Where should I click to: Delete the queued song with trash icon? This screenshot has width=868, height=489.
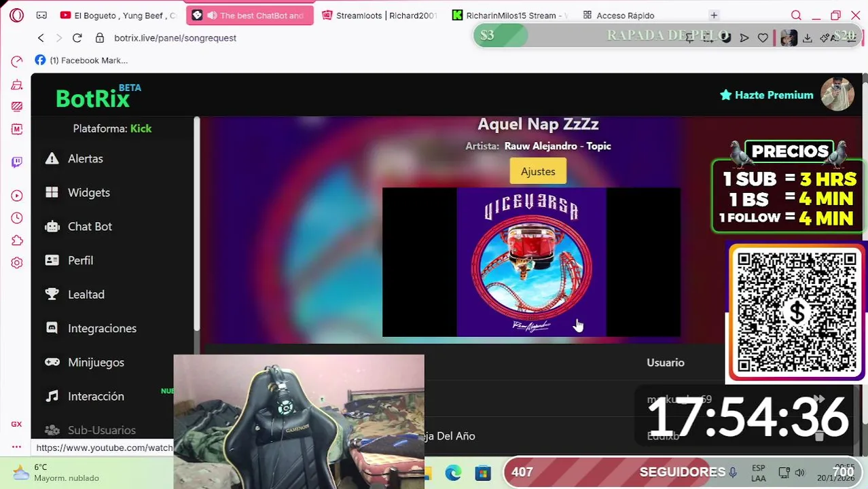pyautogui.click(x=819, y=435)
